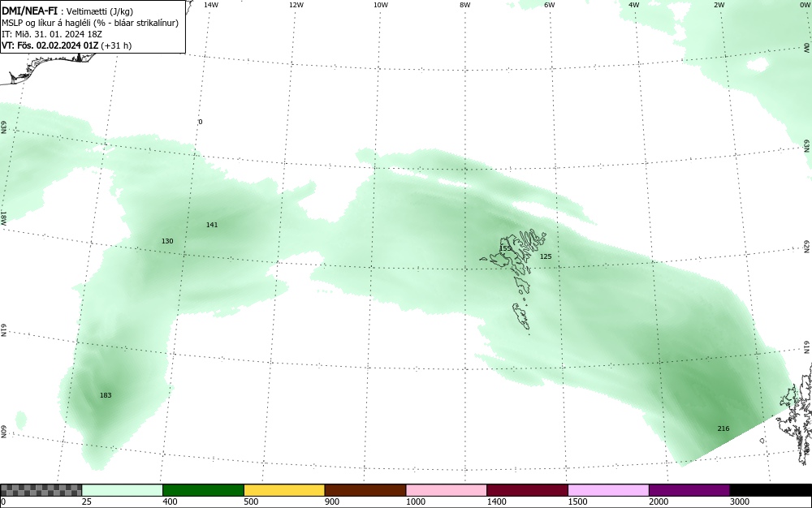
Task: Click the map value label 155
Action: pyautogui.click(x=505, y=248)
